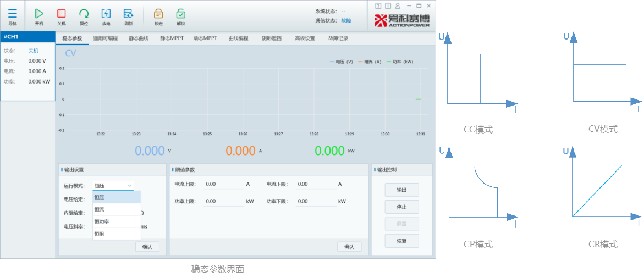This screenshot has width=644, height=277.
Task: Choose 恒流 in the mode list
Action: [117, 209]
